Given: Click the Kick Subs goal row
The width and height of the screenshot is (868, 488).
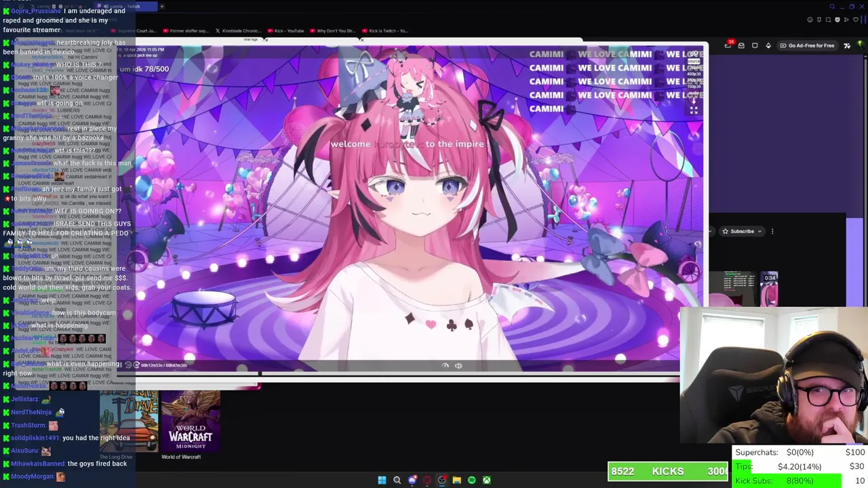Looking at the screenshot, I should pos(800,481).
